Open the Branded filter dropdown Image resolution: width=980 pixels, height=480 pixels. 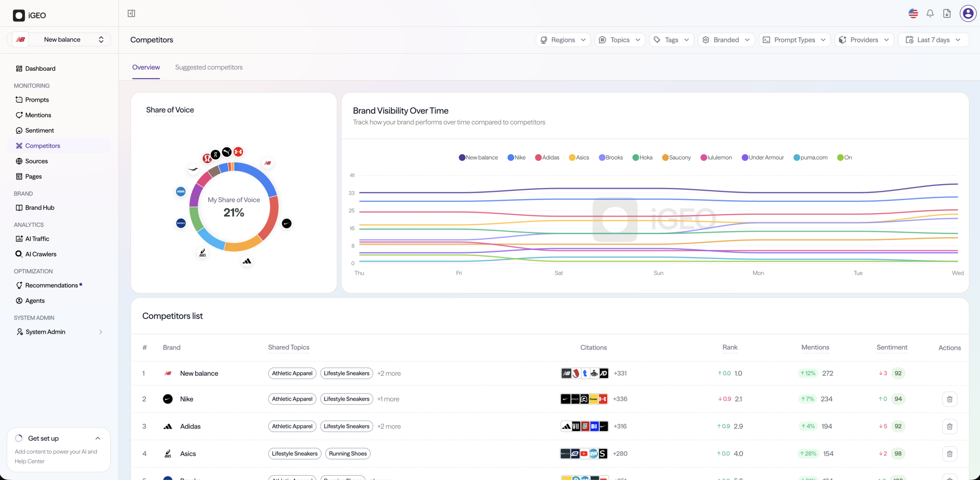click(726, 40)
